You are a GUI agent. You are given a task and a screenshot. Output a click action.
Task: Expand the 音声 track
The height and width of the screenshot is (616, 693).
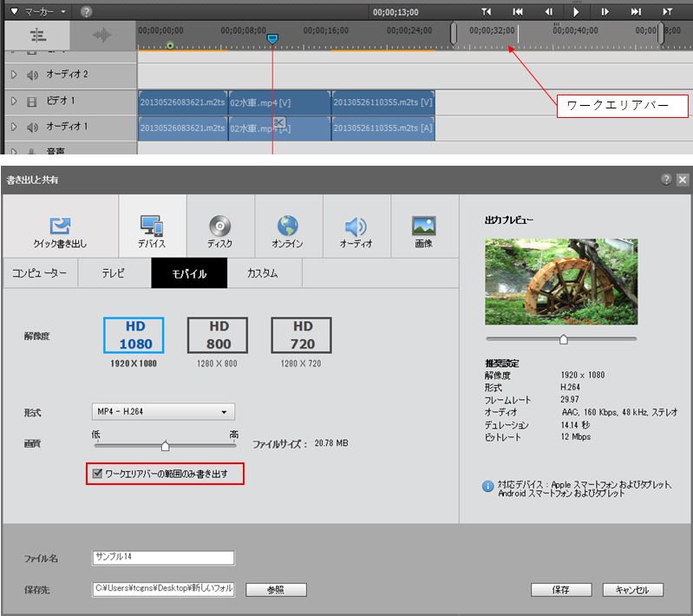14,151
